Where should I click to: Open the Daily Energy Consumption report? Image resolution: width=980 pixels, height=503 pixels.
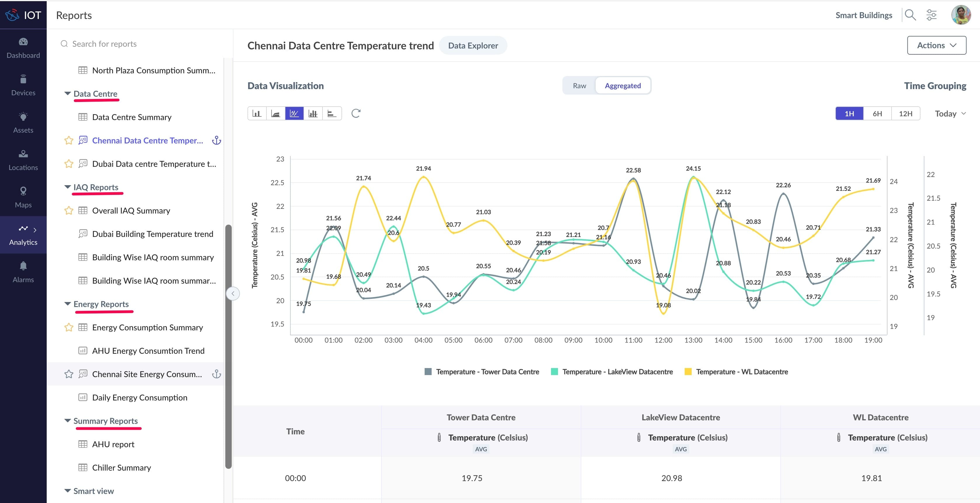click(x=139, y=398)
